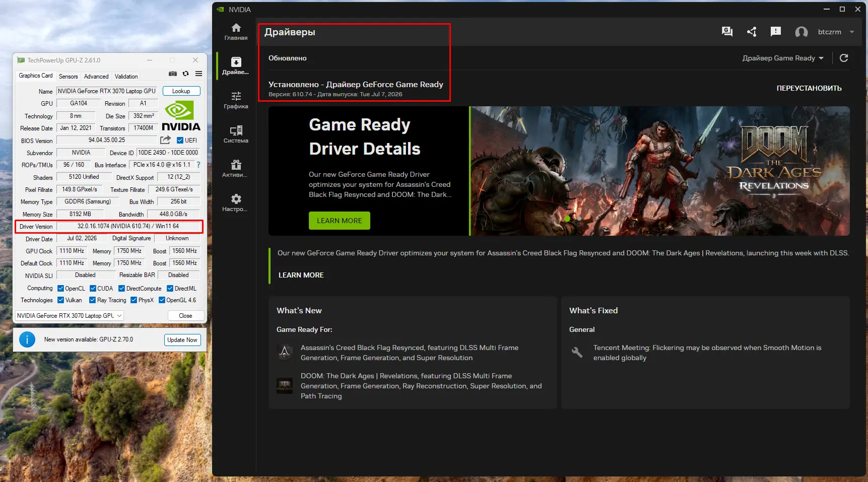The image size is (868, 482).
Task: Click the BIOS export arrow icon in GPU-Z
Action: coord(165,140)
